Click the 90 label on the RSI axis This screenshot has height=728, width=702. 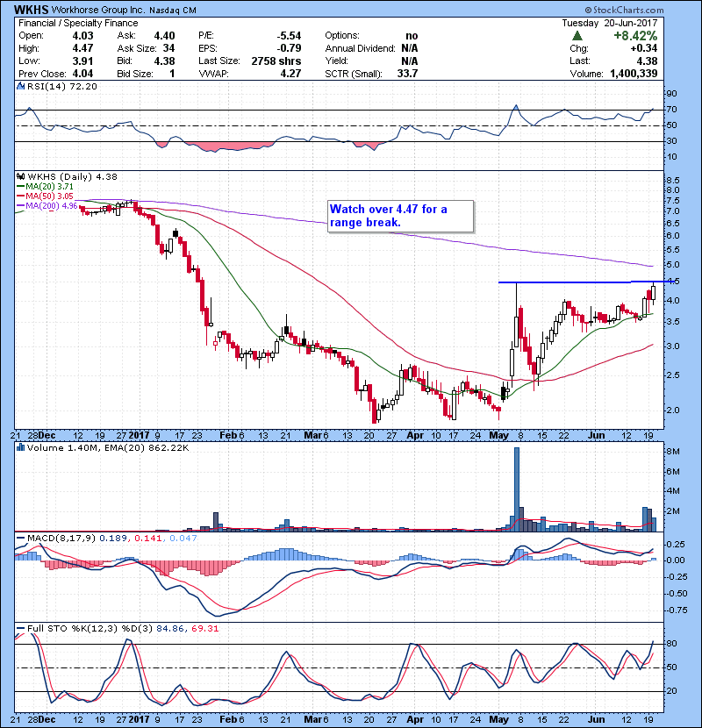pos(671,93)
